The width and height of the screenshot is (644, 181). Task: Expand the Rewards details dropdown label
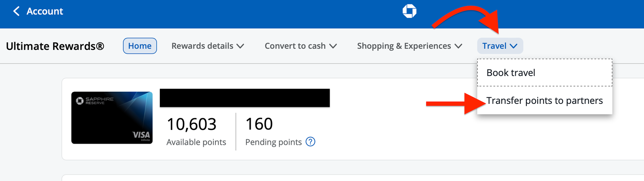(x=202, y=46)
